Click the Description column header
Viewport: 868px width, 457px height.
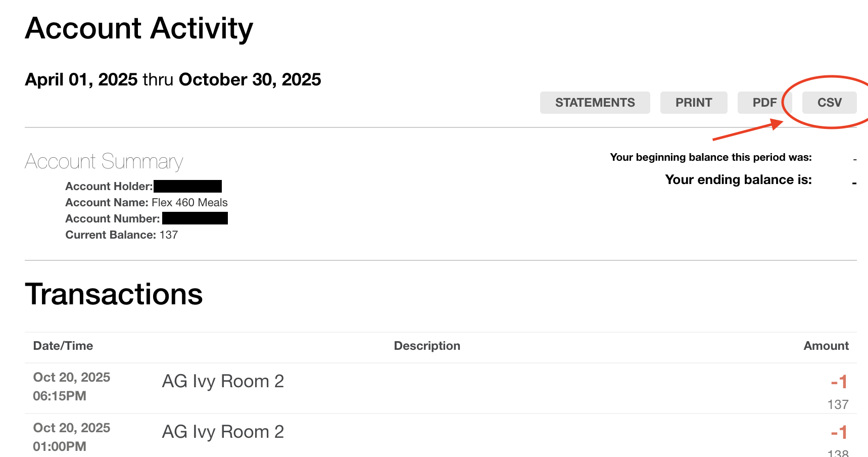click(427, 346)
